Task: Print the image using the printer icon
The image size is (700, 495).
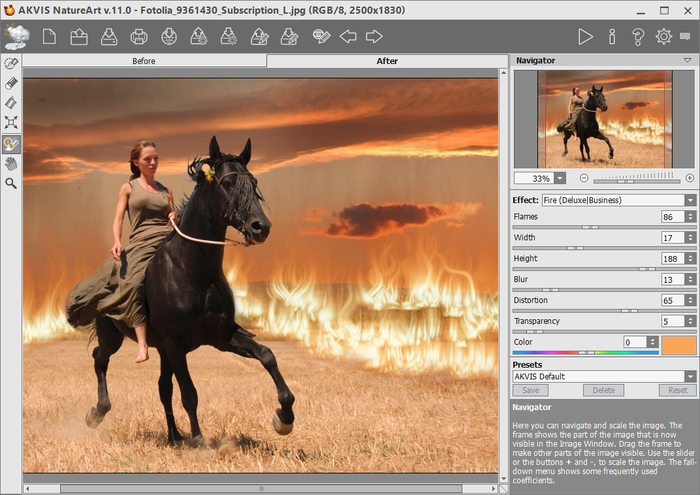Action: point(139,37)
